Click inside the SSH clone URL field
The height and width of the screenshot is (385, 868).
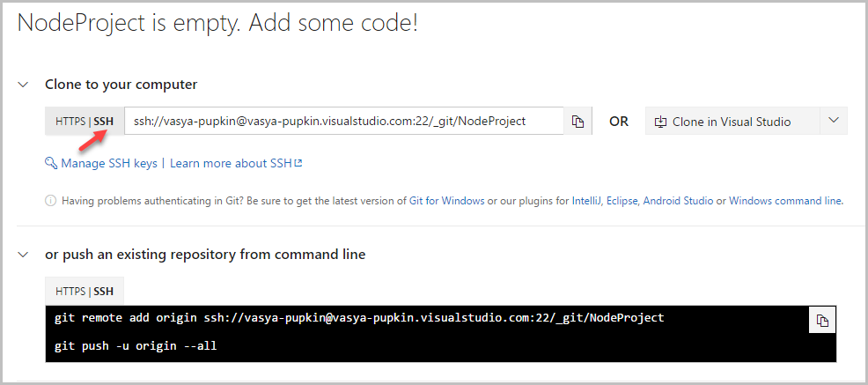(x=343, y=122)
